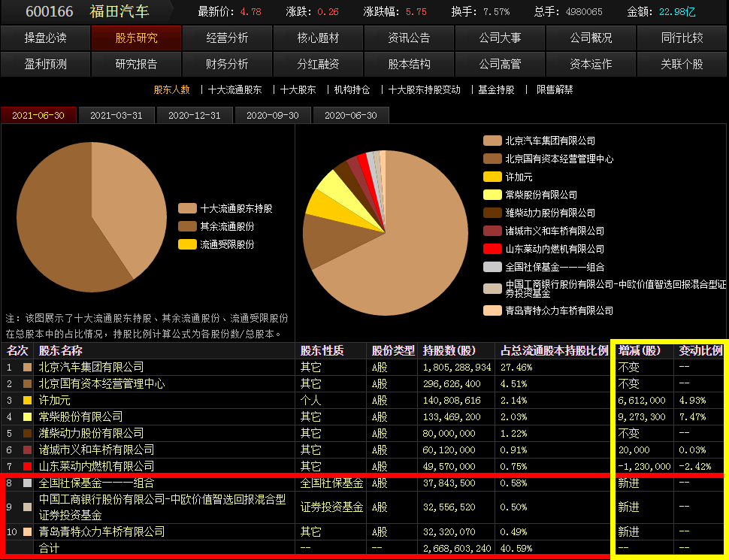Click the change value -1,230,000
Image resolution: width=729 pixels, height=560 pixels.
tap(644, 467)
